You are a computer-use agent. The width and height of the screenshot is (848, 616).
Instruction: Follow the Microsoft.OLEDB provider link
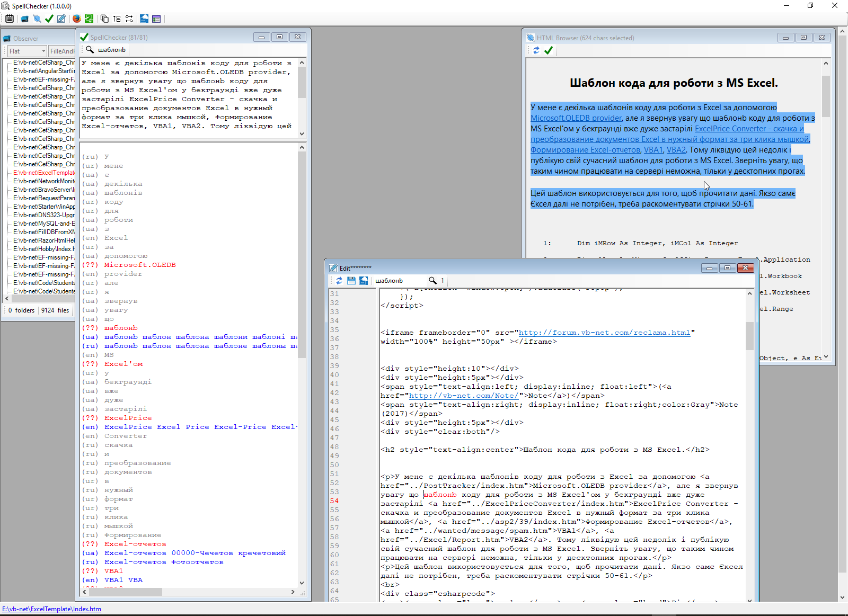[x=576, y=118]
